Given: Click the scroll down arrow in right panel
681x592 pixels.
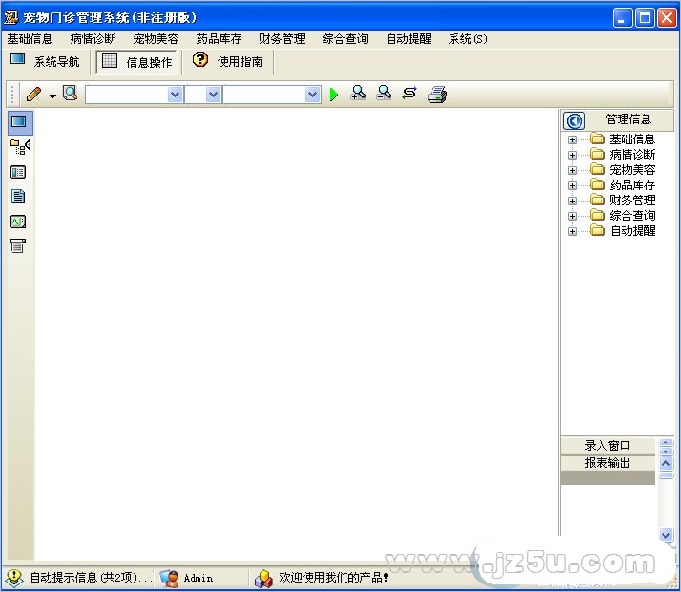Looking at the screenshot, I should (666, 535).
